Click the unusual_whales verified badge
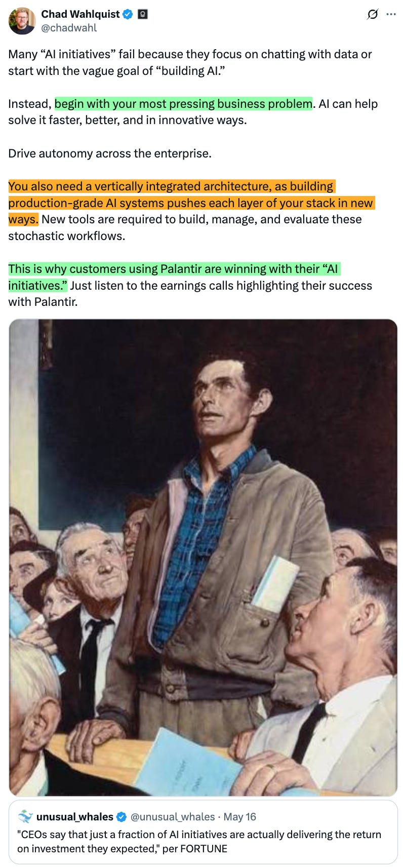 tap(122, 816)
